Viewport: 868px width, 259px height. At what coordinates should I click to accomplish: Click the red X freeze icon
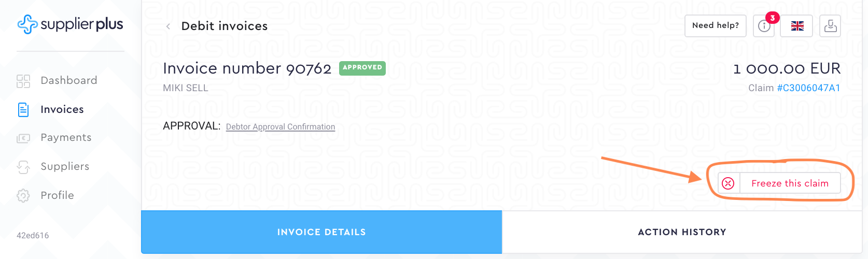[728, 183]
